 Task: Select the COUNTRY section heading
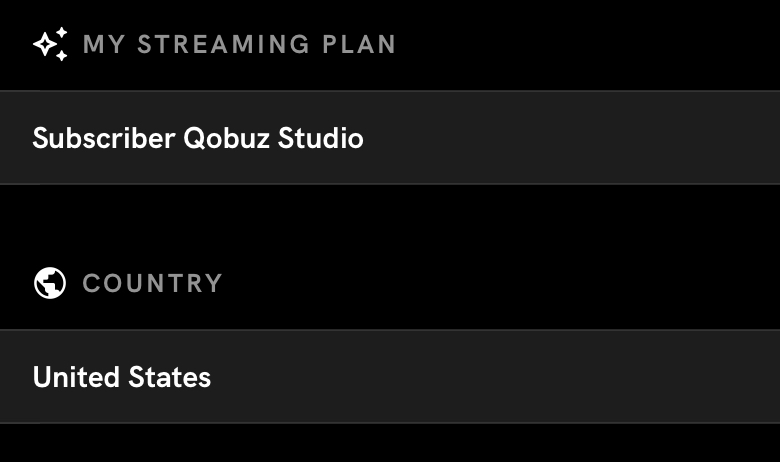152,283
